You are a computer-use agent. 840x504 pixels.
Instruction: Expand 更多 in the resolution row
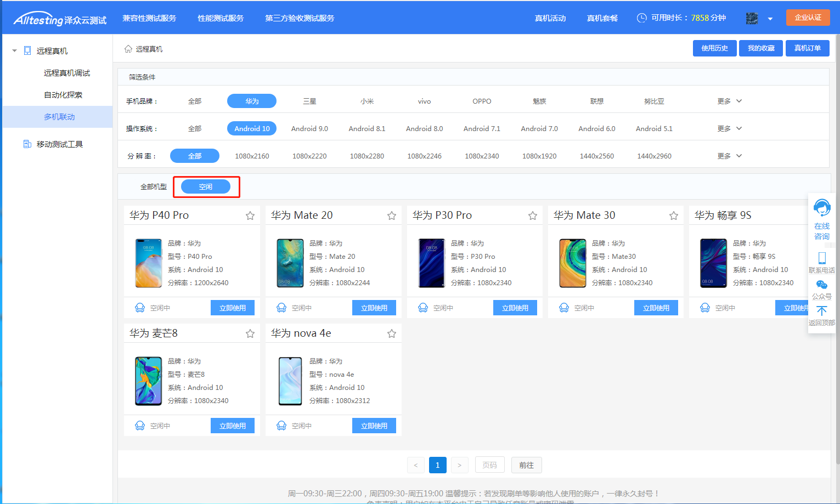pos(729,156)
